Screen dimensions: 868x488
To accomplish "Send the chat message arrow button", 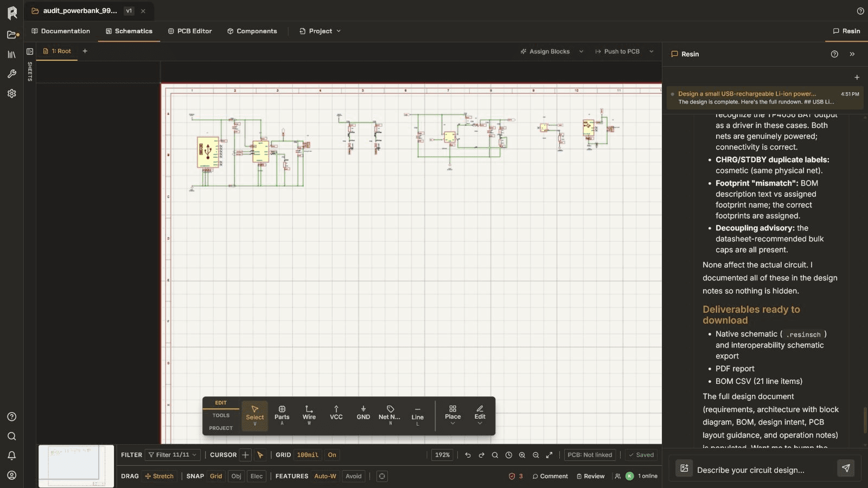I will tap(846, 468).
